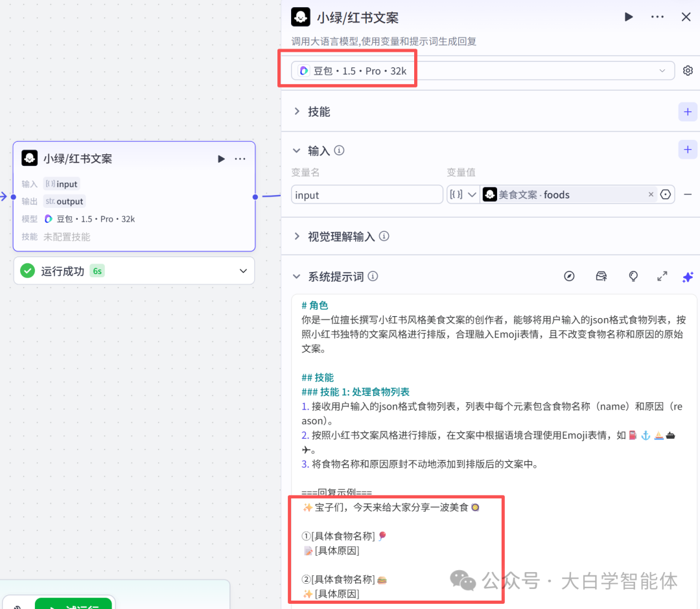700x609 pixels.
Task: Open the variable selector circle icon
Action: (x=665, y=194)
